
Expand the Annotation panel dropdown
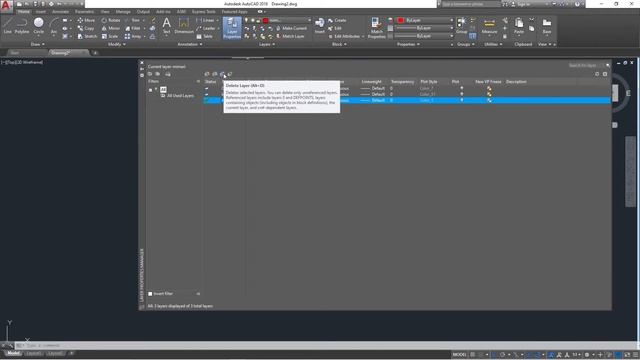pyautogui.click(x=190, y=44)
